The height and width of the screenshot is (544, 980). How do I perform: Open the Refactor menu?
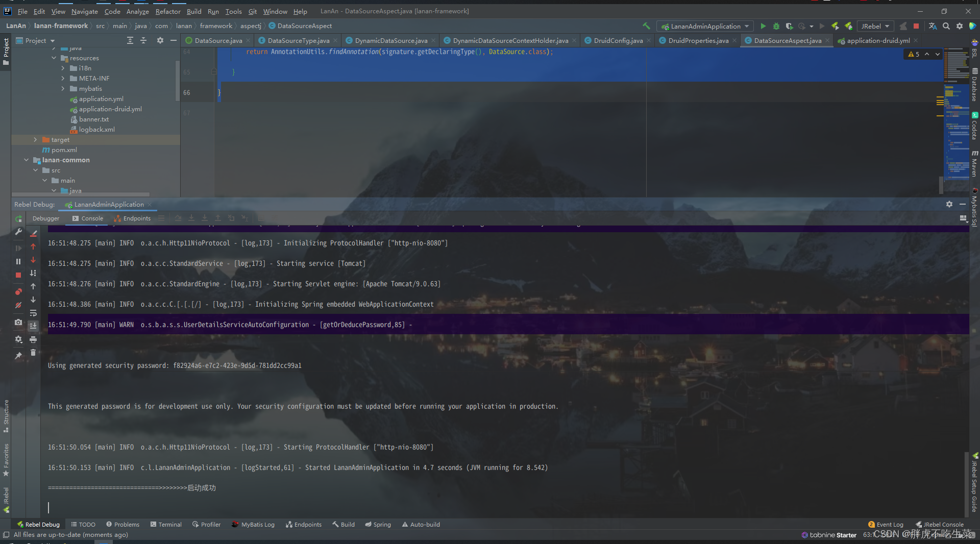click(x=168, y=11)
